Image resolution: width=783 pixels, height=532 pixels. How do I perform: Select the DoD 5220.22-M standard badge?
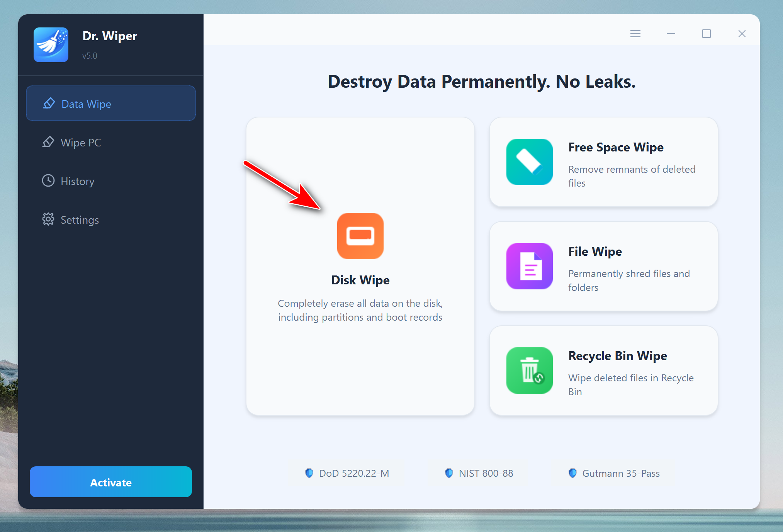(346, 473)
